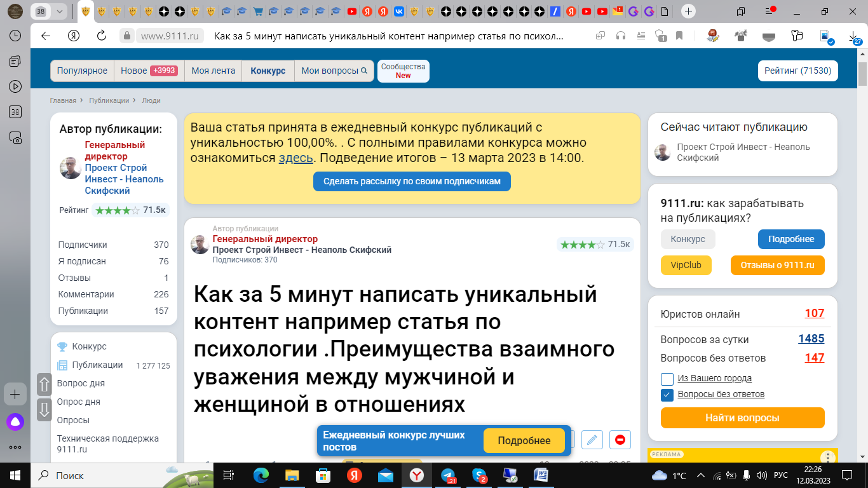This screenshot has width=868, height=488.
Task: Open the Моя лента section
Action: (x=213, y=71)
